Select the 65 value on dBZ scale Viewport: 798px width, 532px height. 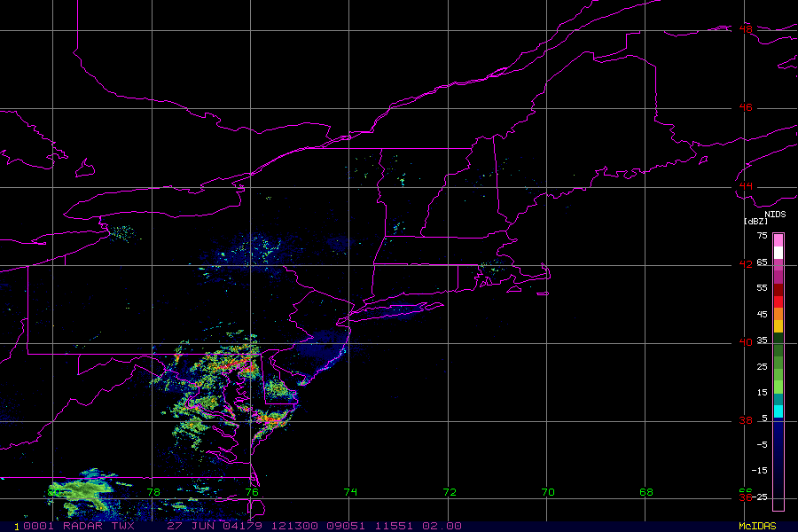click(762, 262)
